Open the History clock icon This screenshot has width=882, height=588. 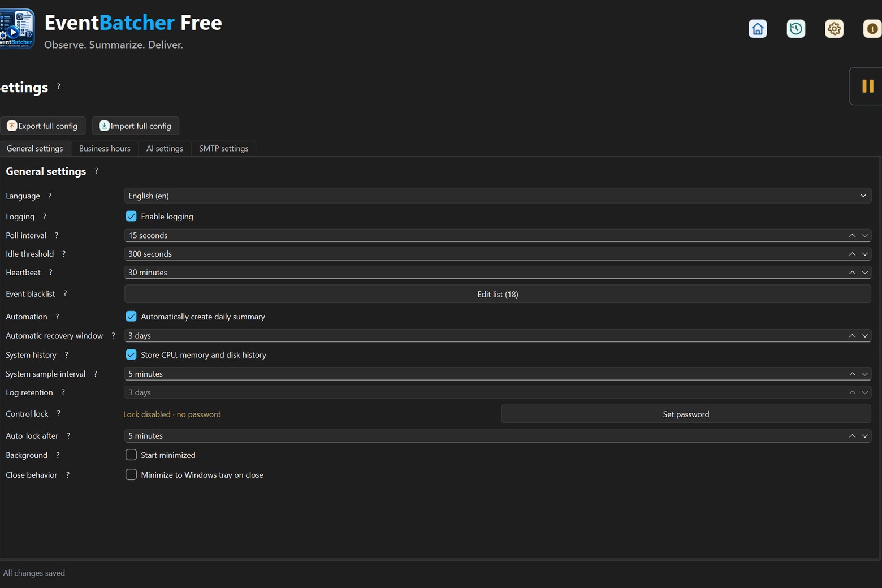click(x=796, y=29)
